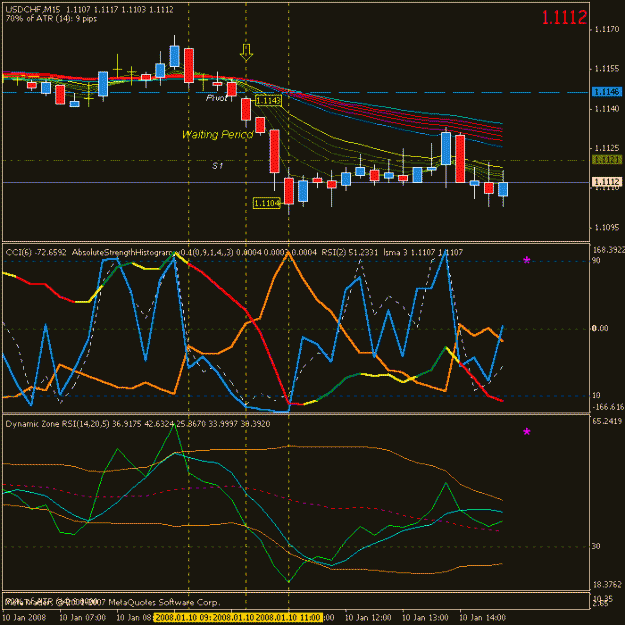Click the 'RSI(2) 51.2331' indicator label
Viewport: 625px width, 625px height.
pyautogui.click(x=350, y=252)
